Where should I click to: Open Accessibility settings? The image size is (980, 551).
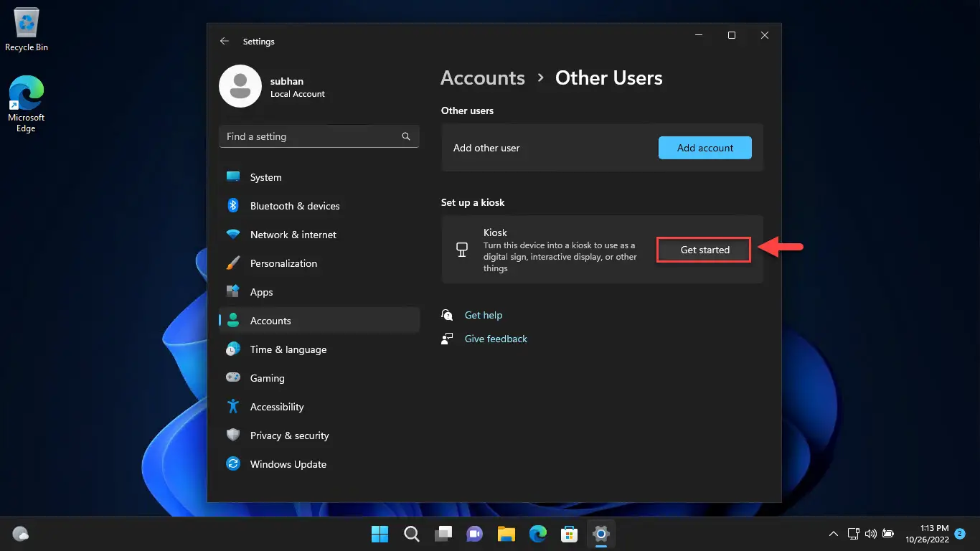[x=319, y=407]
